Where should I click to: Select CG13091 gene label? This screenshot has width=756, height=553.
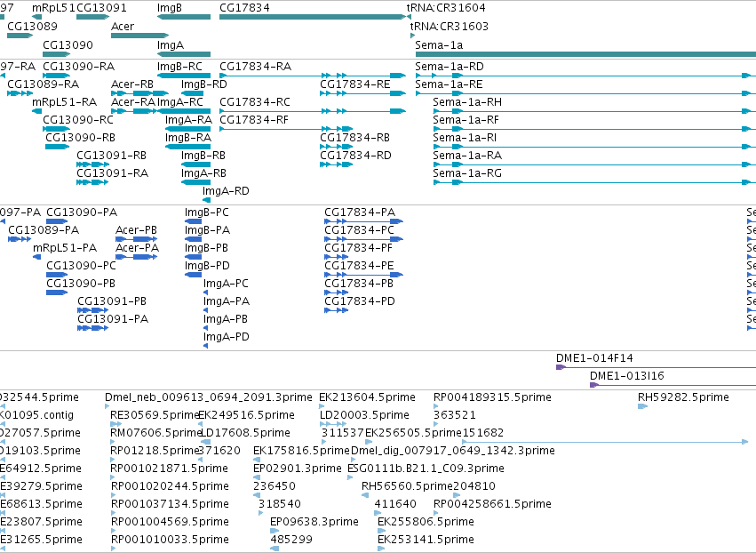[x=101, y=8]
